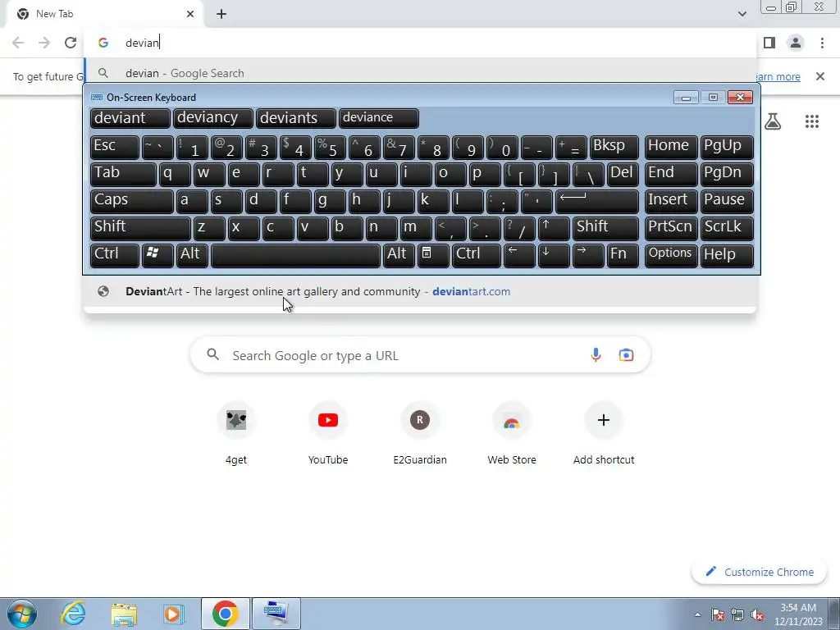Toggle the ScrLk key
This screenshot has width=840, height=630.
(727, 228)
